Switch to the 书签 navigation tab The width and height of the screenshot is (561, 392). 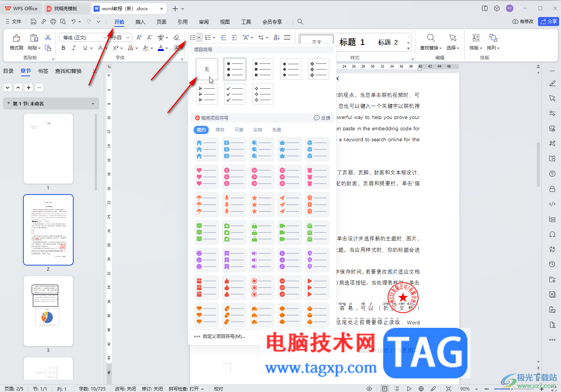tap(43, 71)
